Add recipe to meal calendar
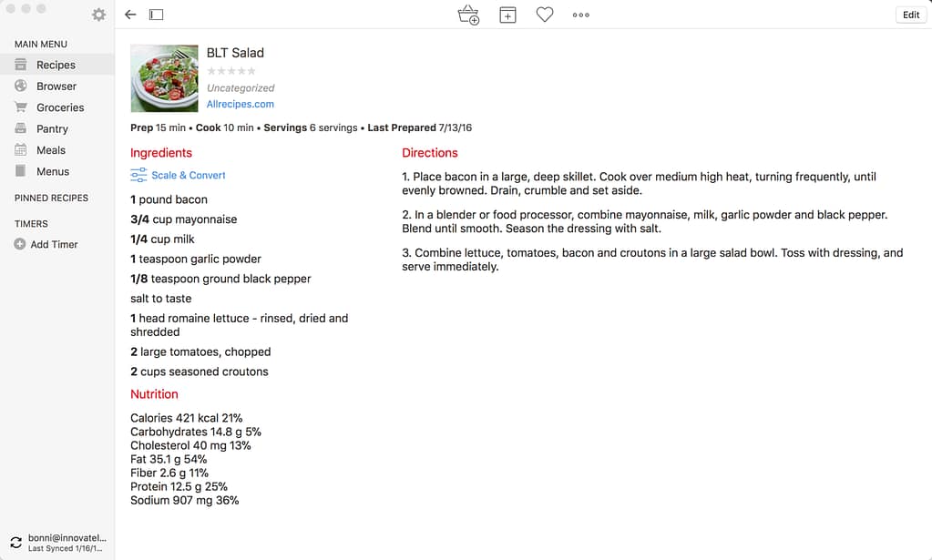 point(507,15)
